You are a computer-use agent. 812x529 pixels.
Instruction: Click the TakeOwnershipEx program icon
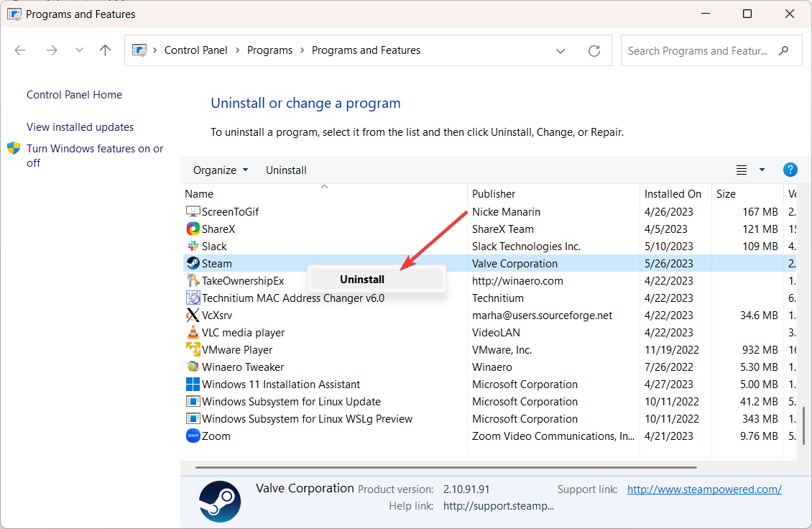(193, 280)
